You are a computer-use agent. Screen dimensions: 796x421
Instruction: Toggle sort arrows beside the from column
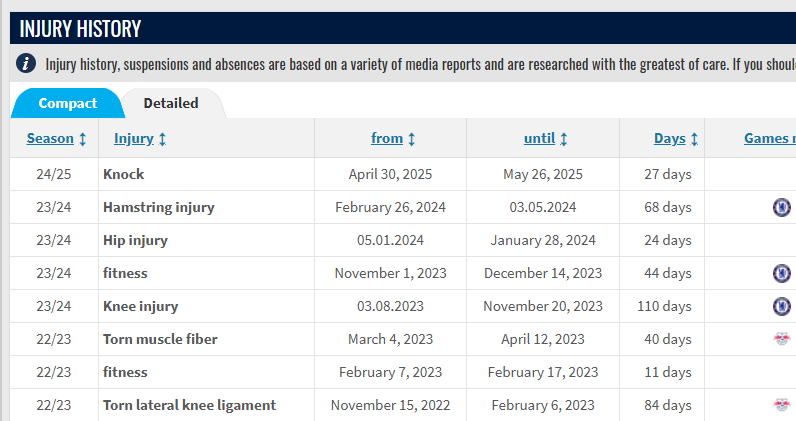point(411,139)
